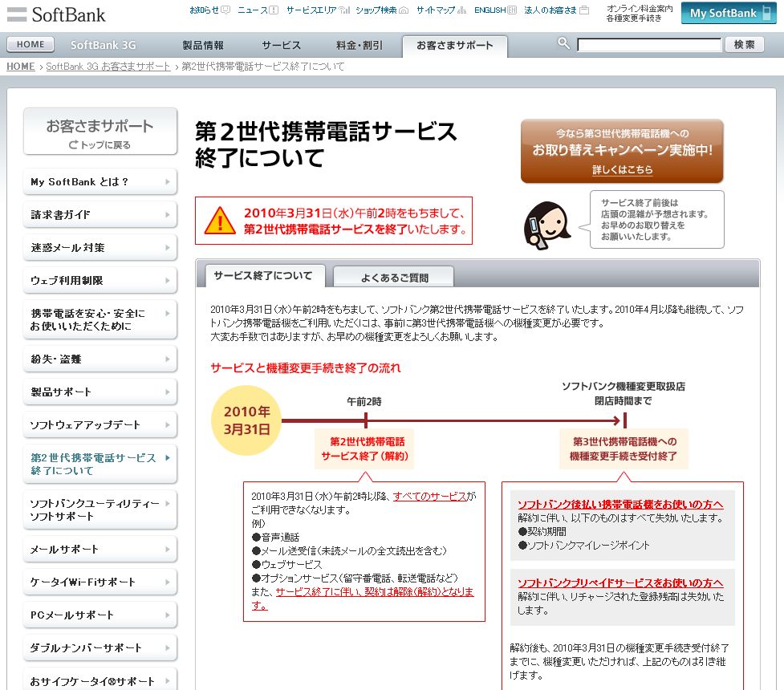This screenshot has width=784, height=690.
Task: Open ウェブ利用制限 sidebar item
Action: pyautogui.click(x=100, y=281)
